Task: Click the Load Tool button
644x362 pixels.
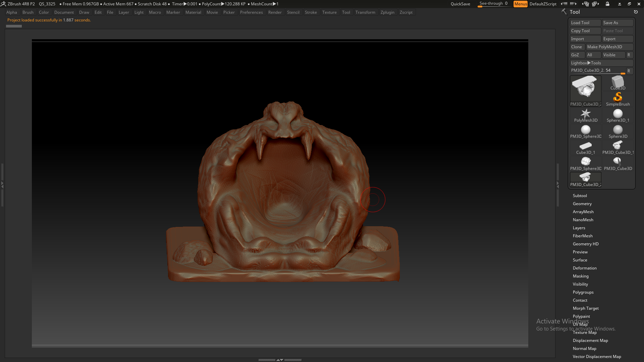Action: (x=586, y=23)
